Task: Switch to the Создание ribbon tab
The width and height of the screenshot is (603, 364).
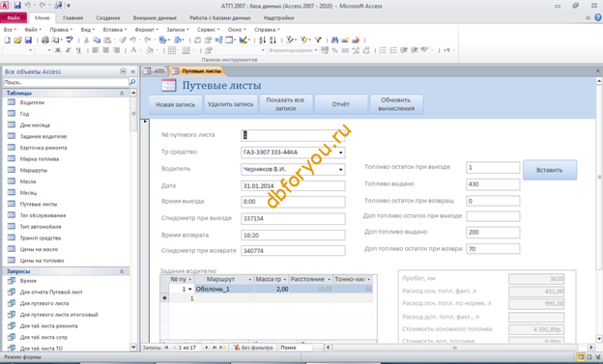Action: click(x=108, y=17)
